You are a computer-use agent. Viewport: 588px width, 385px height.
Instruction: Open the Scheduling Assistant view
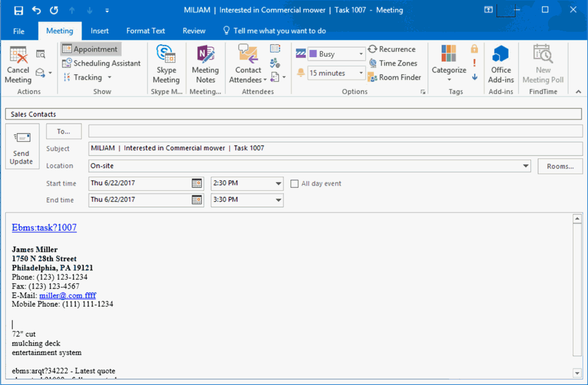tap(101, 63)
